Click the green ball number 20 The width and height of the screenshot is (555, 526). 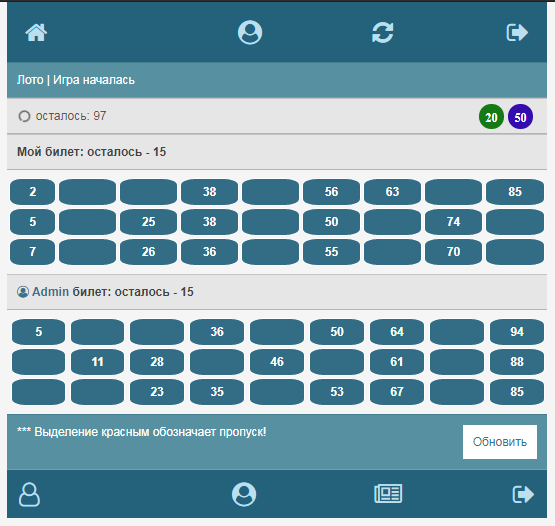[x=491, y=117]
